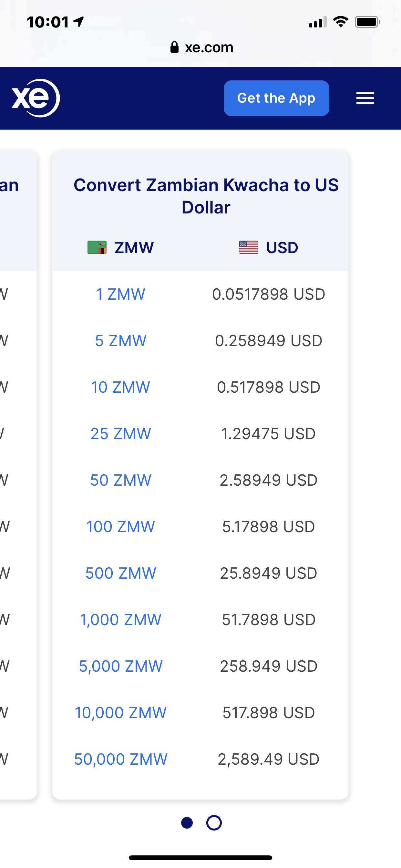Tap the partially visible left conversion card
The height and width of the screenshot is (868, 401).
click(17, 472)
